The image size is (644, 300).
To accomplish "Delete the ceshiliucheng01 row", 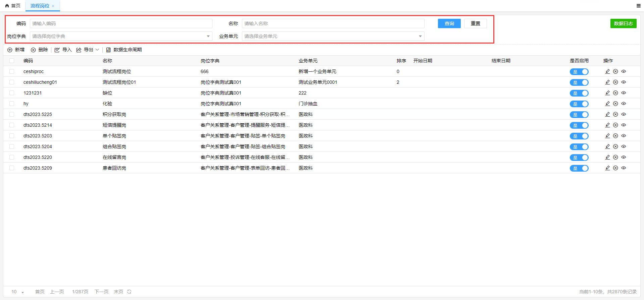I will click(615, 82).
